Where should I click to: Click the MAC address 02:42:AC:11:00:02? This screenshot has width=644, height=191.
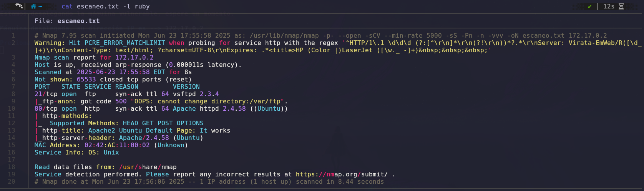pyautogui.click(x=117, y=145)
